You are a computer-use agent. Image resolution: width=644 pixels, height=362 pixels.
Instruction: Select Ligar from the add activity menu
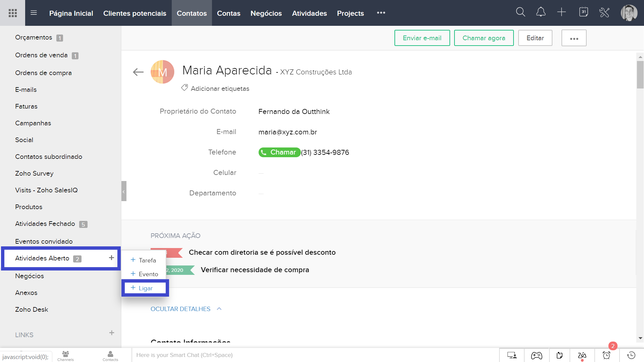(145, 288)
